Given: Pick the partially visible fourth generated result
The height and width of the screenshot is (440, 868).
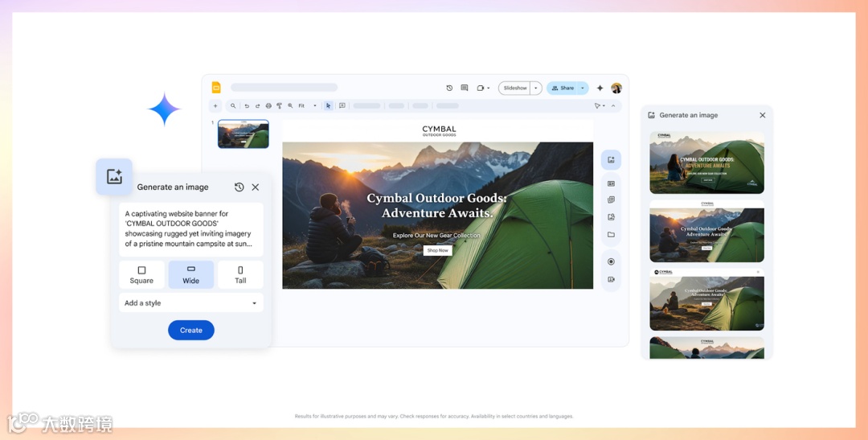Looking at the screenshot, I should [707, 348].
